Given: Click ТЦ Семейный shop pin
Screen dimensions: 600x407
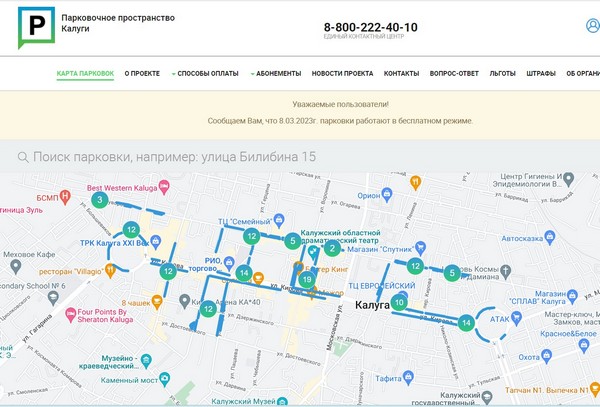Looking at the screenshot, I should pos(279,221).
